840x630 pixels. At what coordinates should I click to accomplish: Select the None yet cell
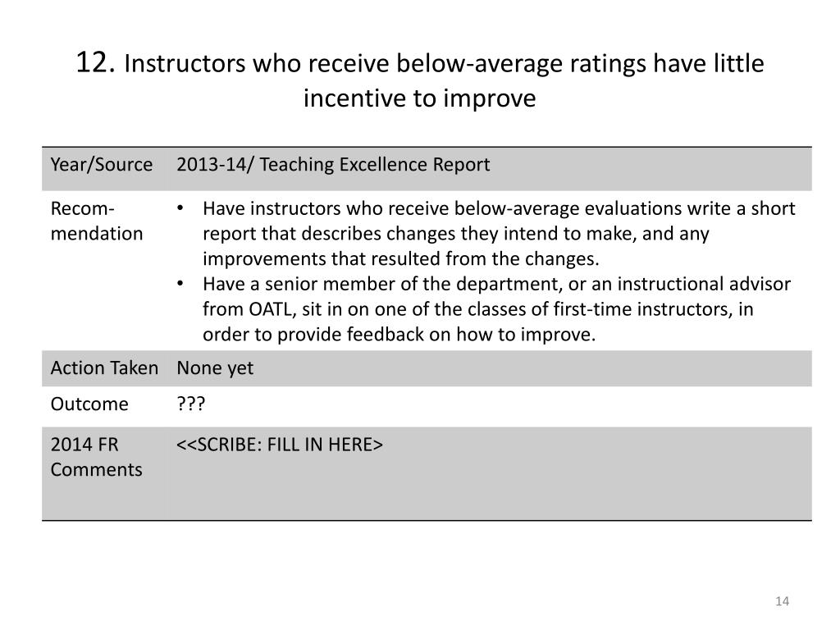click(215, 368)
